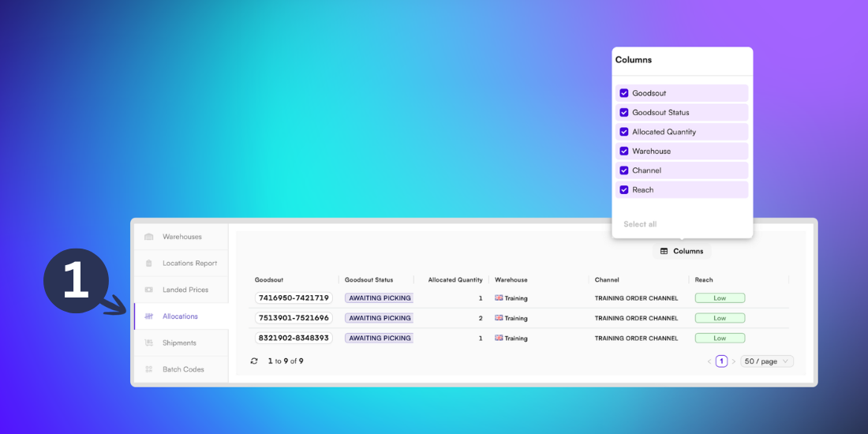
Task: Click TRAINING ORDER CHANNEL in 7416950-7421719 row
Action: [636, 297]
